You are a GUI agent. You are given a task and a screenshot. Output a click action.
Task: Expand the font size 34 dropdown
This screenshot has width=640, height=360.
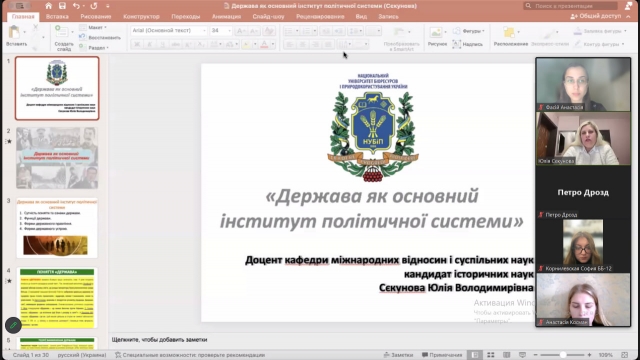(x=230, y=31)
